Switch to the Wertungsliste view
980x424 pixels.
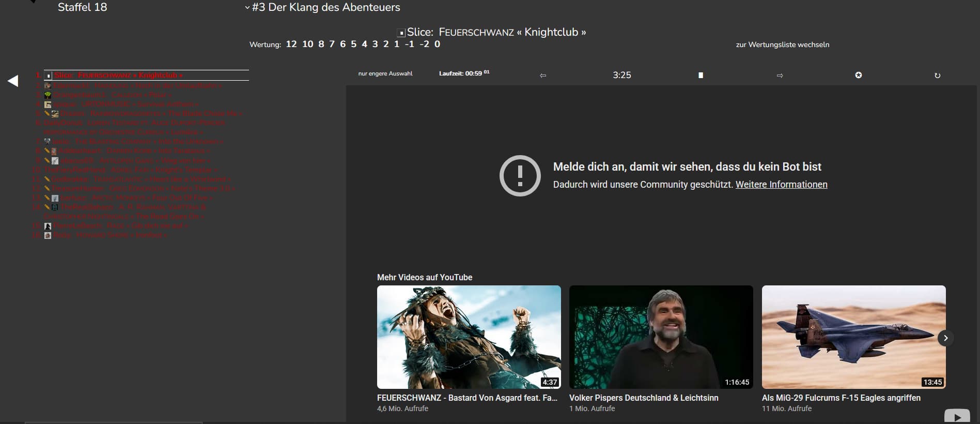click(782, 44)
